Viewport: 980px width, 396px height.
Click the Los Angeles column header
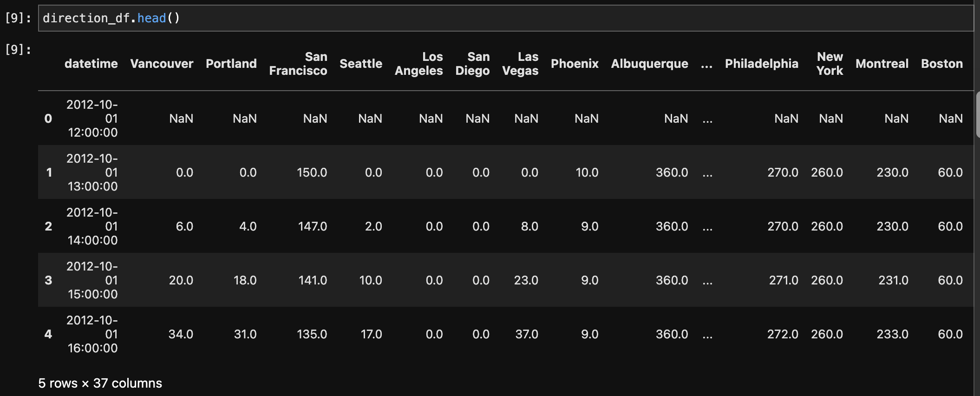pos(419,64)
